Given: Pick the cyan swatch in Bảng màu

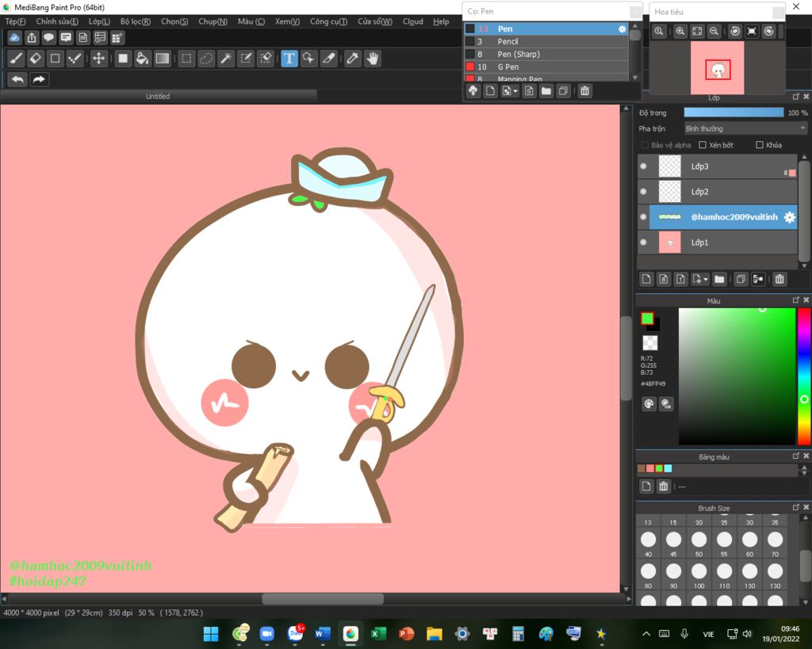Looking at the screenshot, I should pos(668,468).
